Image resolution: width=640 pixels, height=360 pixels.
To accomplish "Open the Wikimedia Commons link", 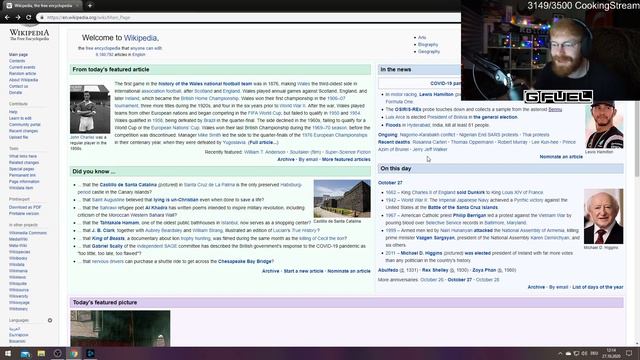I will 28,233.
